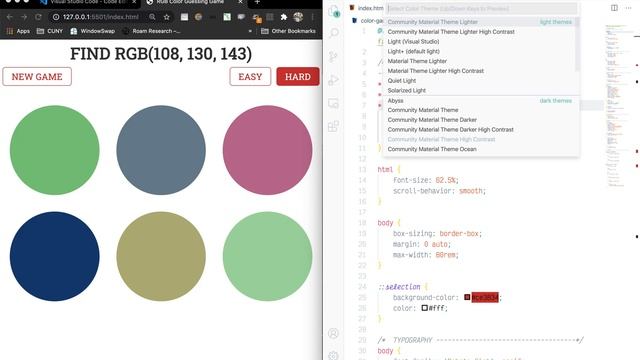
Task: Open a new browser tab with the plus button
Action: click(257, 2)
